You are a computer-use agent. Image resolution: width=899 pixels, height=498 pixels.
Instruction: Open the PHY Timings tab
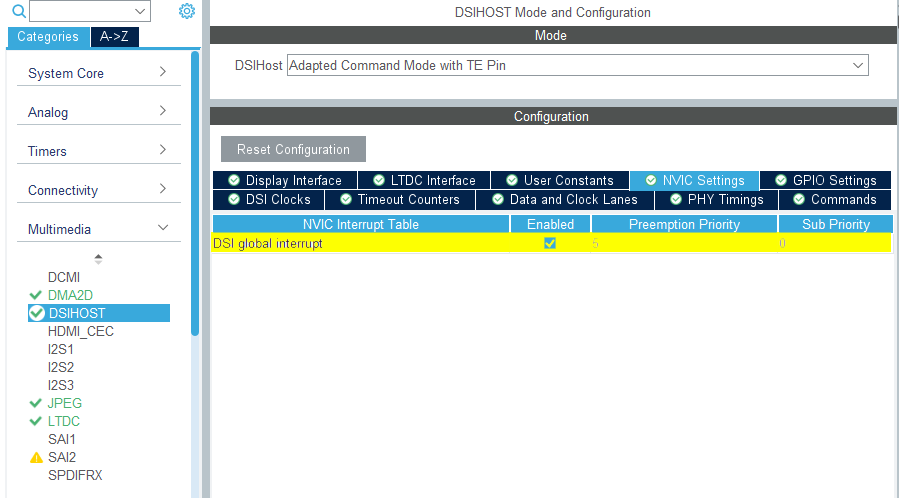coord(716,199)
